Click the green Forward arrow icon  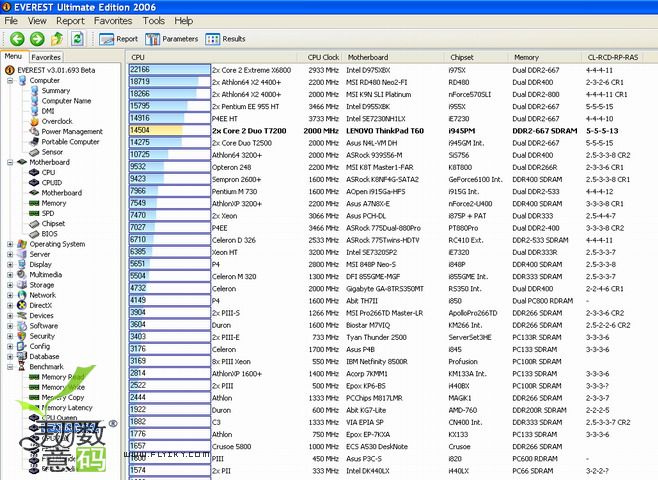(37, 39)
